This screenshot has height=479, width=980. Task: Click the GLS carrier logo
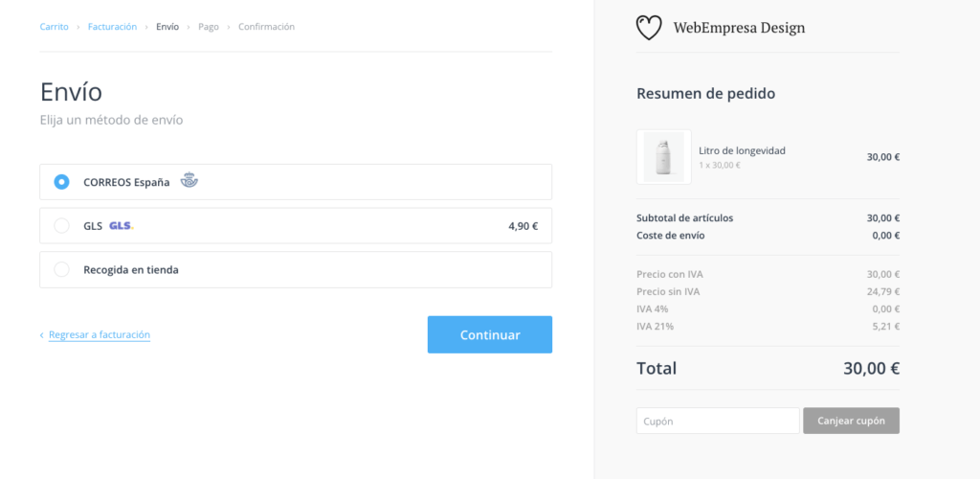pos(122,226)
